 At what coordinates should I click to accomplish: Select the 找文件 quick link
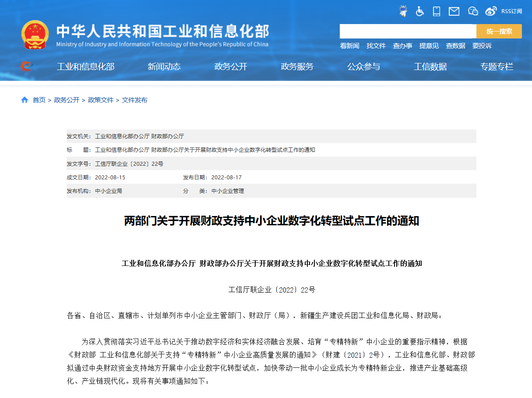point(376,45)
